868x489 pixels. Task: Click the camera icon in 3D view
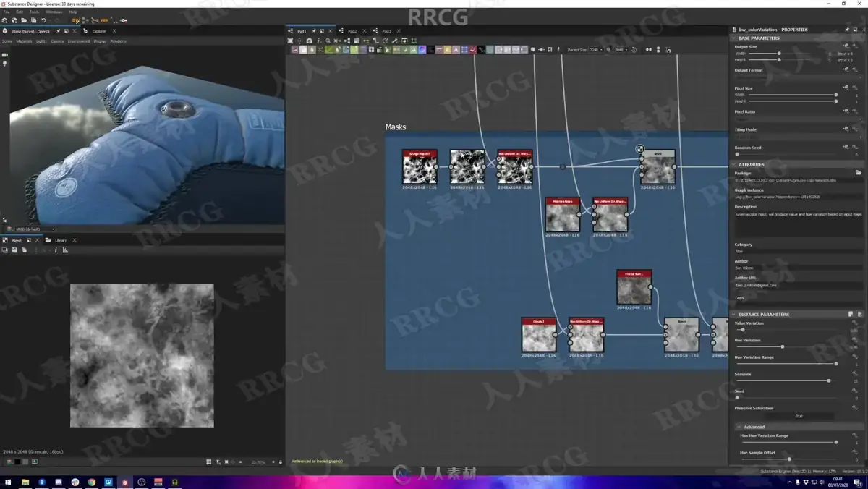(x=4, y=55)
